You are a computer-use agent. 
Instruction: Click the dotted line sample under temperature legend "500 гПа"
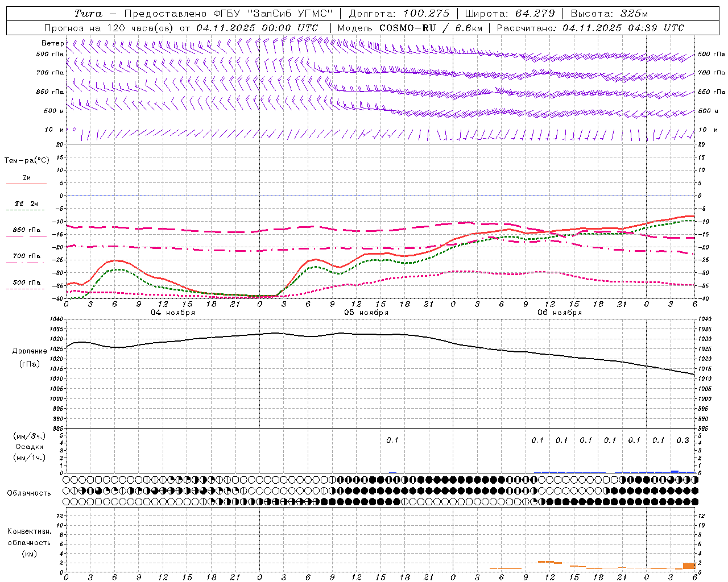coord(26,289)
